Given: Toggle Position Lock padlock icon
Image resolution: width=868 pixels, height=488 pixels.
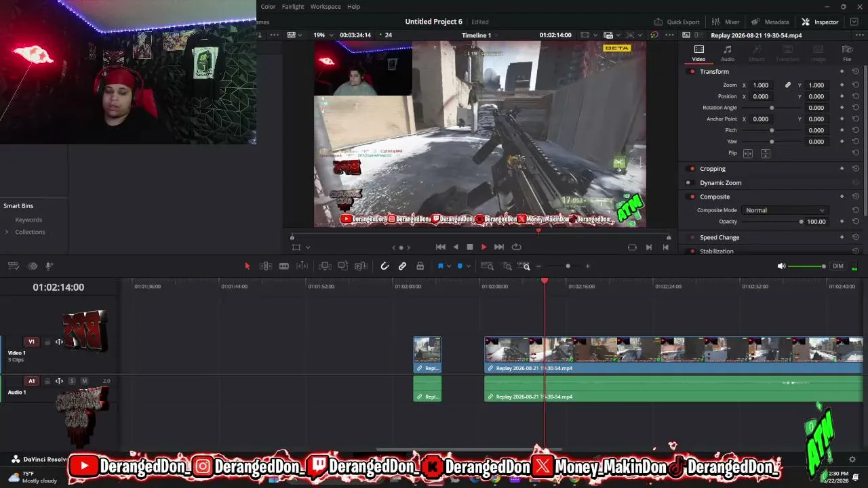Looking at the screenshot, I should tap(420, 266).
